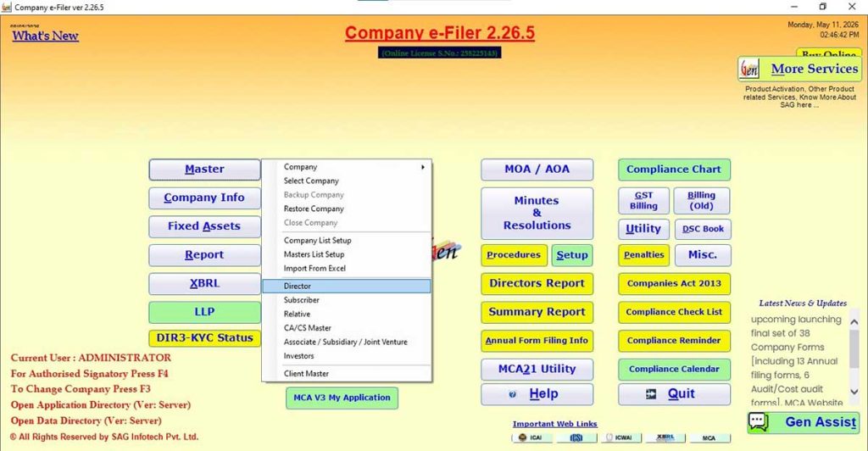Select Director in Master menu
Screen dimensions: 868x451
tap(347, 286)
